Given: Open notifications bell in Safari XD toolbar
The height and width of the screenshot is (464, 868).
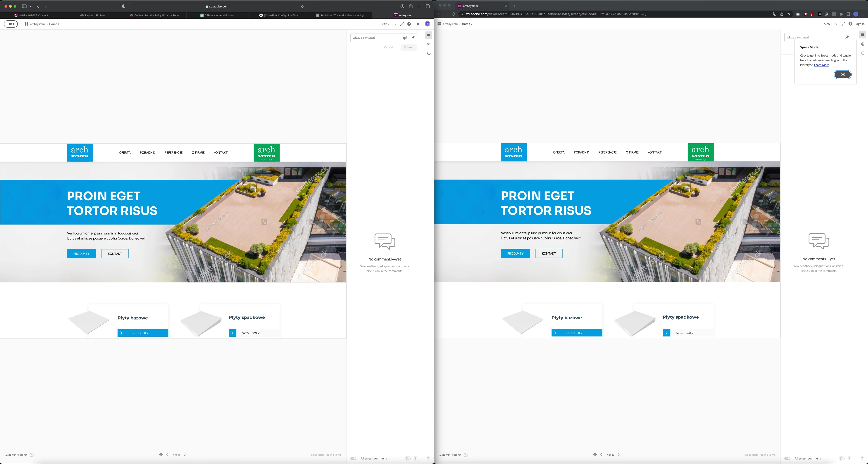Looking at the screenshot, I should [418, 24].
